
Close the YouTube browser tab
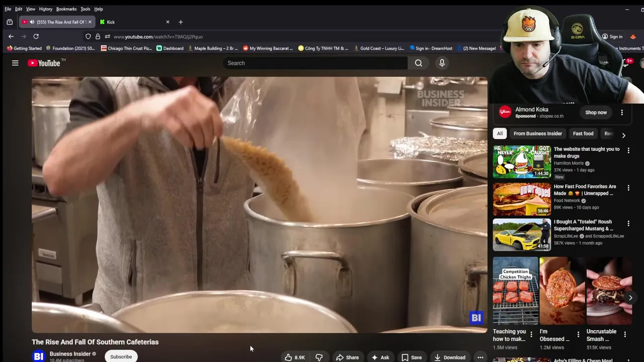[90, 22]
